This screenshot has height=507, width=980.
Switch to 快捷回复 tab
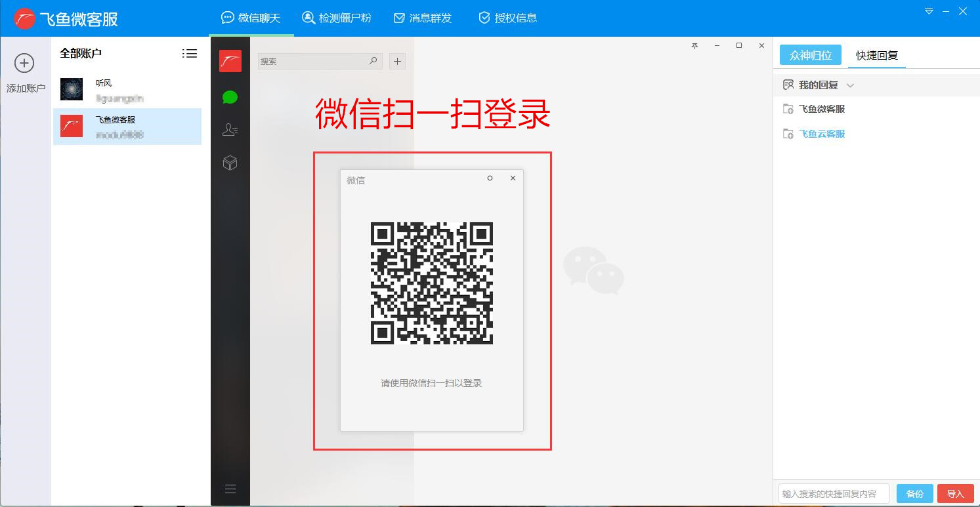[x=877, y=56]
